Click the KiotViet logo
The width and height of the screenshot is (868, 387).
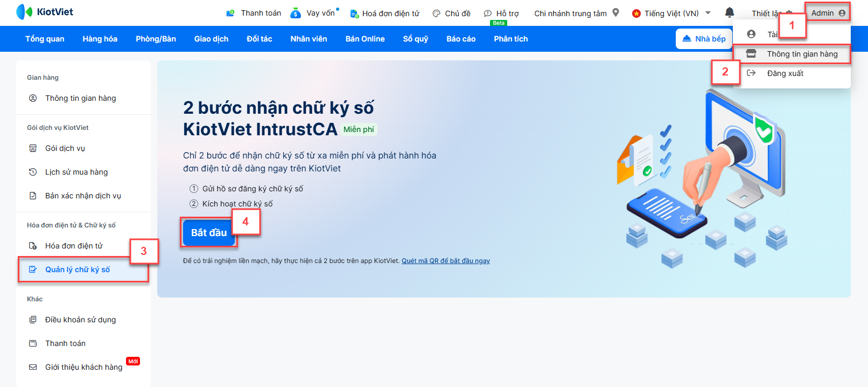45,12
